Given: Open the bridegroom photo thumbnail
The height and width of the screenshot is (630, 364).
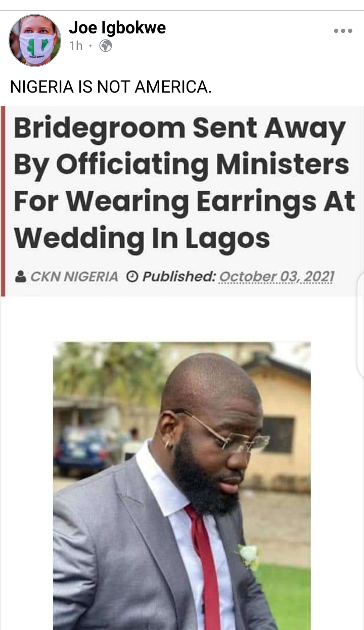Looking at the screenshot, I should point(182,486).
